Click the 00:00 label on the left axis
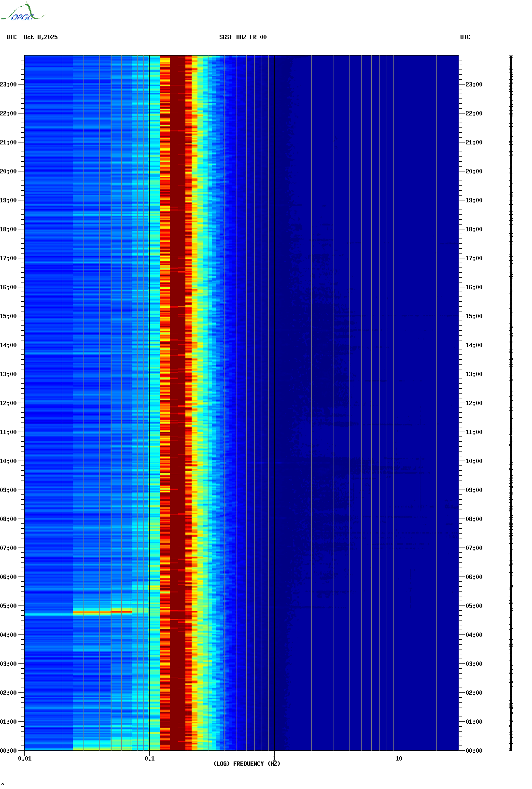This screenshot has width=532, height=789. point(9,751)
